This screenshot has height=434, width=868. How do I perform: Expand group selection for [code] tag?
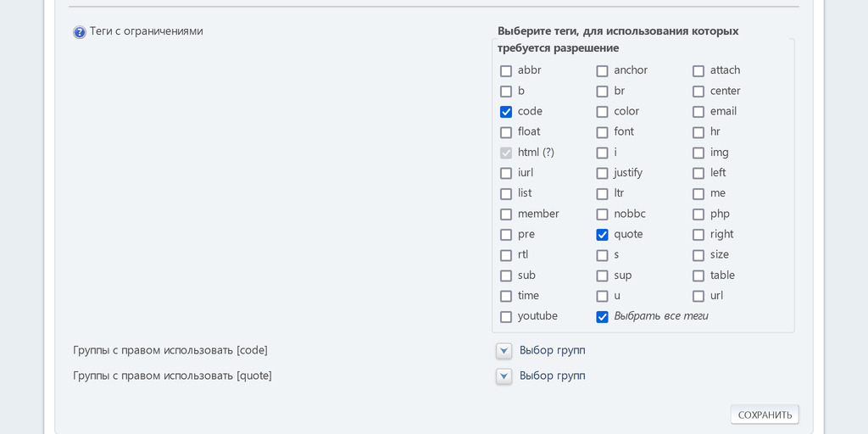coord(504,351)
